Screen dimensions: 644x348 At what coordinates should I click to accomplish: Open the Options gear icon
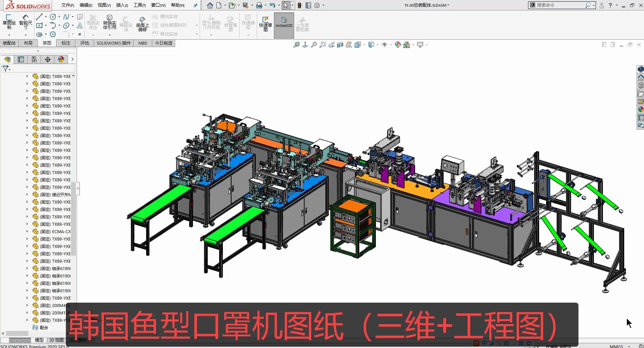(317, 5)
